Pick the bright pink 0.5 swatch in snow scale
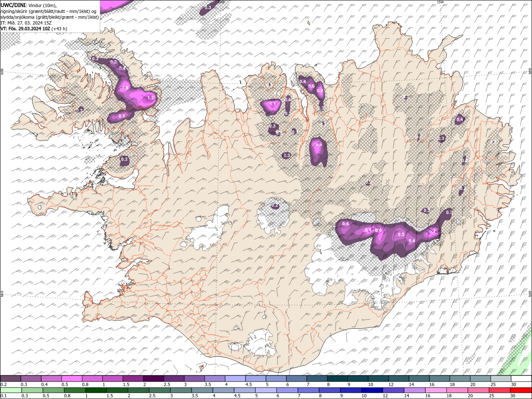The image size is (532, 399). [71, 379]
